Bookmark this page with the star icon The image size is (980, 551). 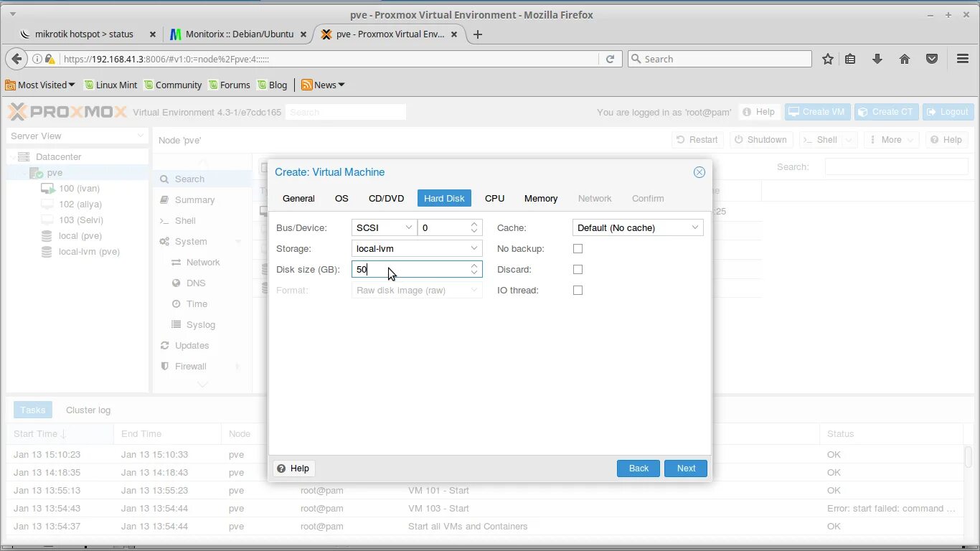(828, 59)
